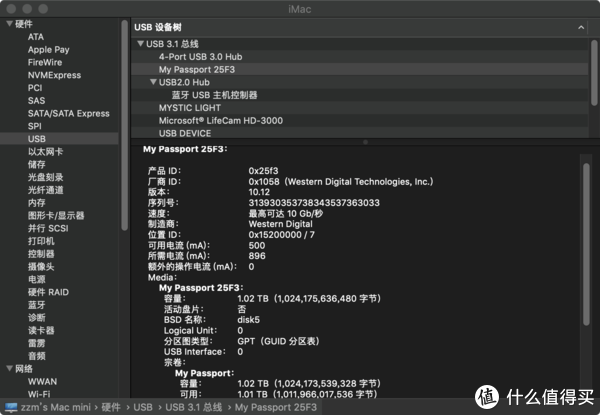Select 硬件 RAID in sidebar

click(x=48, y=292)
